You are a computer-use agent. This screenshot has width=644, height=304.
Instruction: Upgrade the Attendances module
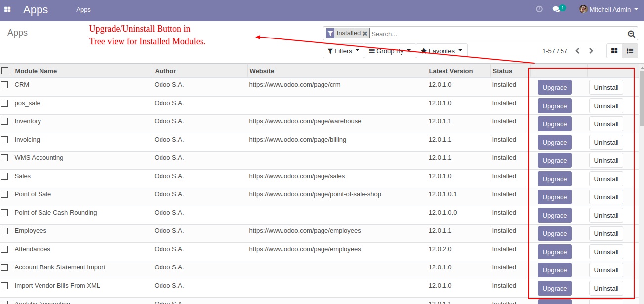(555, 252)
